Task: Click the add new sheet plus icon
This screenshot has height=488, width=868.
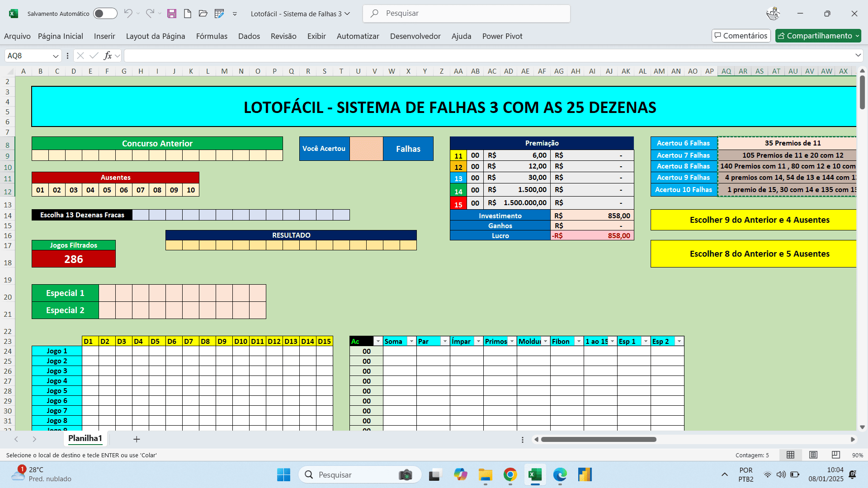Action: pyautogui.click(x=137, y=439)
